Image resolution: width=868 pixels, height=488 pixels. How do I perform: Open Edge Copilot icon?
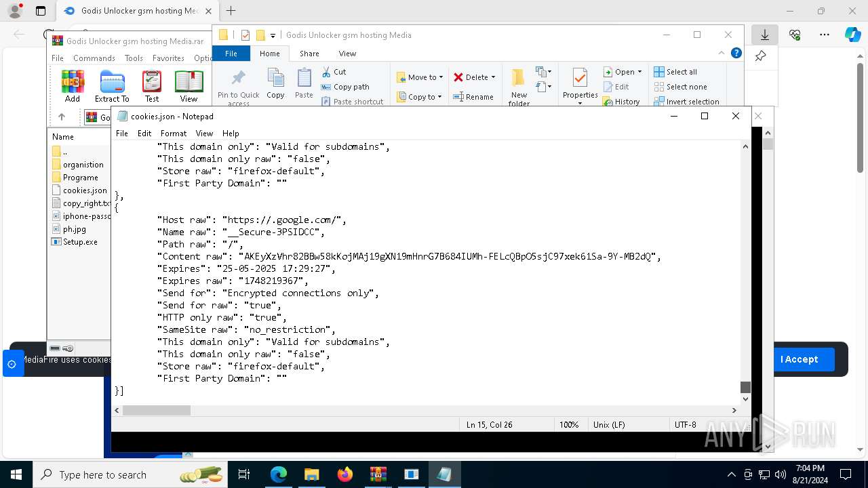[852, 35]
